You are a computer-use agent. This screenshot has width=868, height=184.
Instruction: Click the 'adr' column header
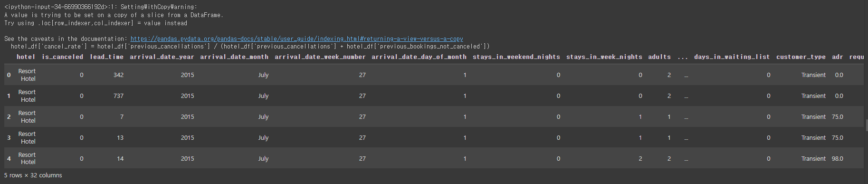(838, 57)
